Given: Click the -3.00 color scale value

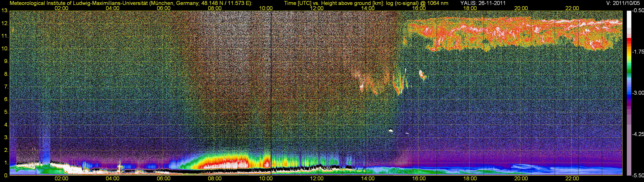Looking at the screenshot, I should (638, 93).
